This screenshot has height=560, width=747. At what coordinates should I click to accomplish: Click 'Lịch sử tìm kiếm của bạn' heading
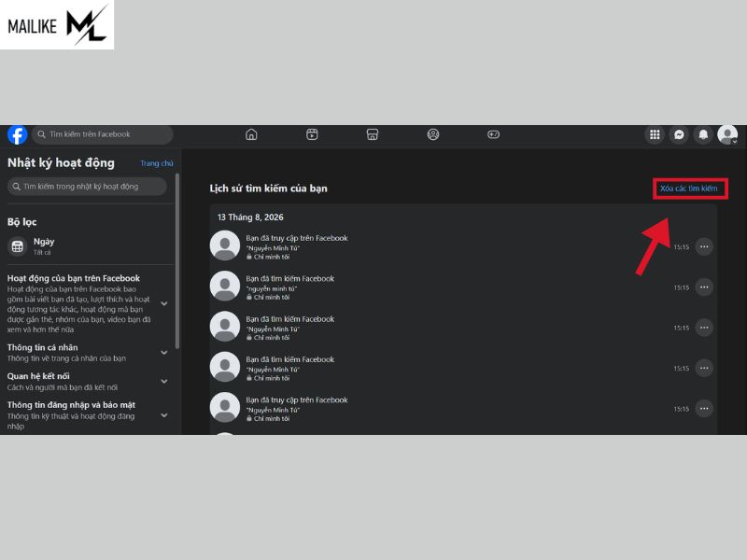point(268,189)
